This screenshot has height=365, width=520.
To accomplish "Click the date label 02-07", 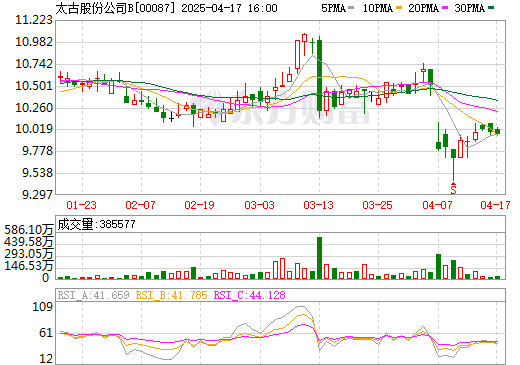I will coord(140,205).
